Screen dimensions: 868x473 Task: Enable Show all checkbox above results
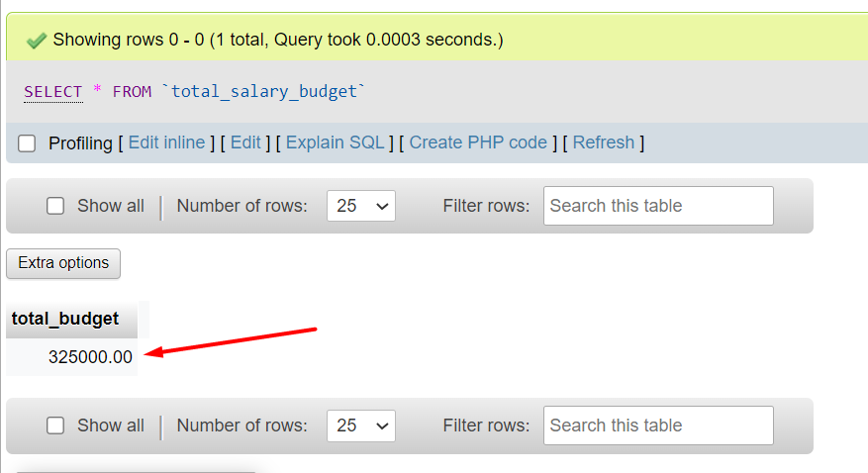coord(56,206)
